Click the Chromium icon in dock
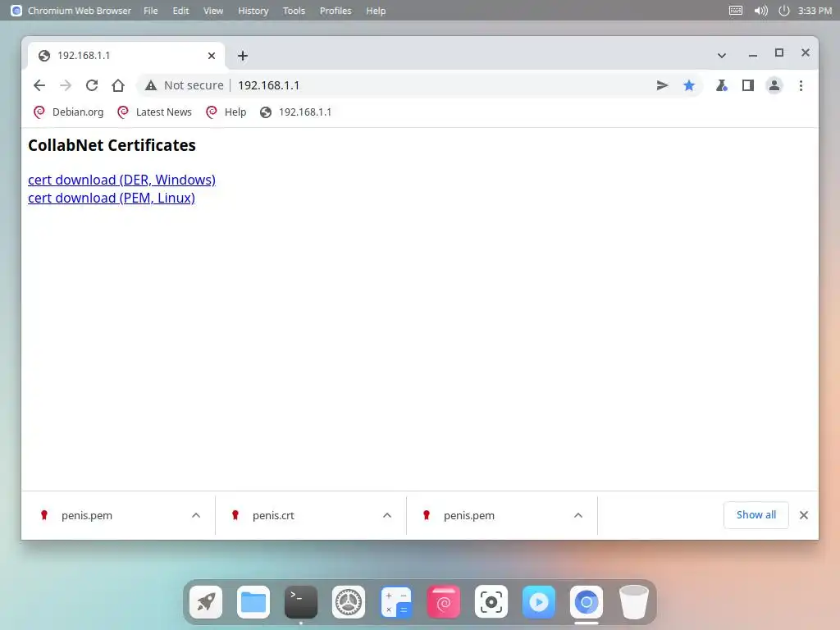The height and width of the screenshot is (630, 840). [586, 602]
